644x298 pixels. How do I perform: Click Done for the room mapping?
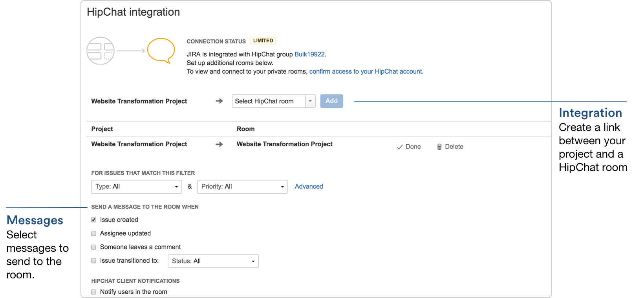point(409,147)
